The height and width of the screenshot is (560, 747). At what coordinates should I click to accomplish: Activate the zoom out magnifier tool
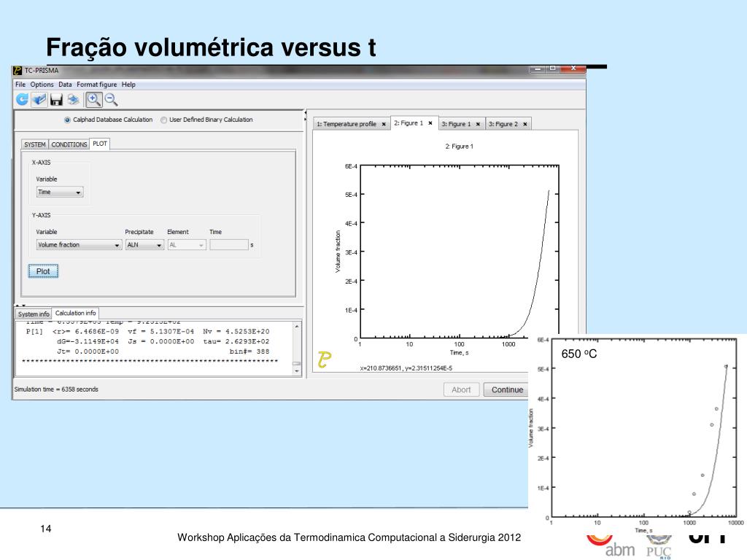[x=111, y=99]
